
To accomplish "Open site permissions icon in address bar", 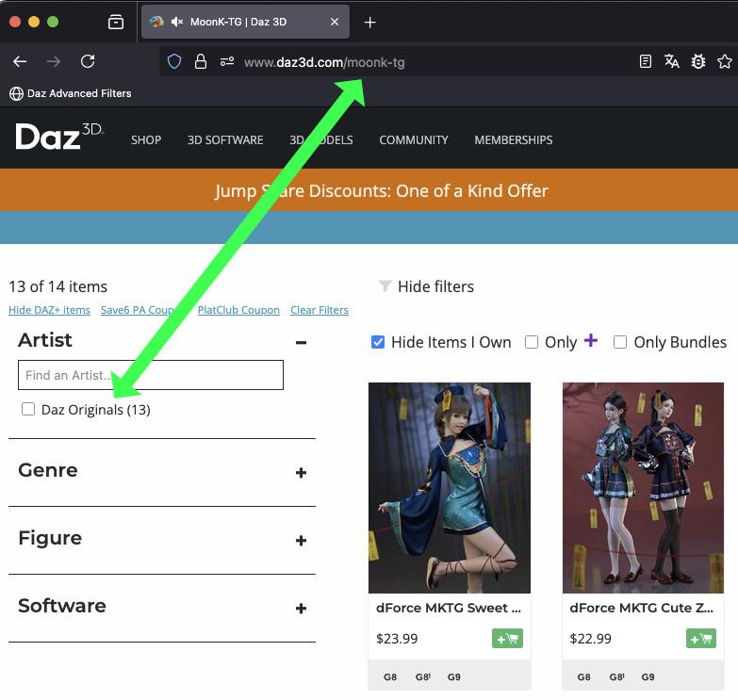I will click(x=227, y=61).
